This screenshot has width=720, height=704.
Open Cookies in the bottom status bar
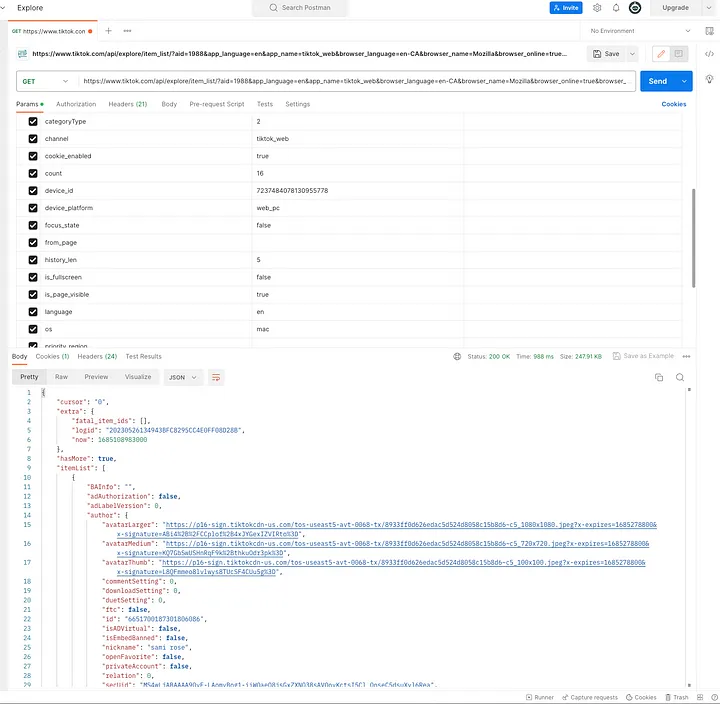pos(641,697)
